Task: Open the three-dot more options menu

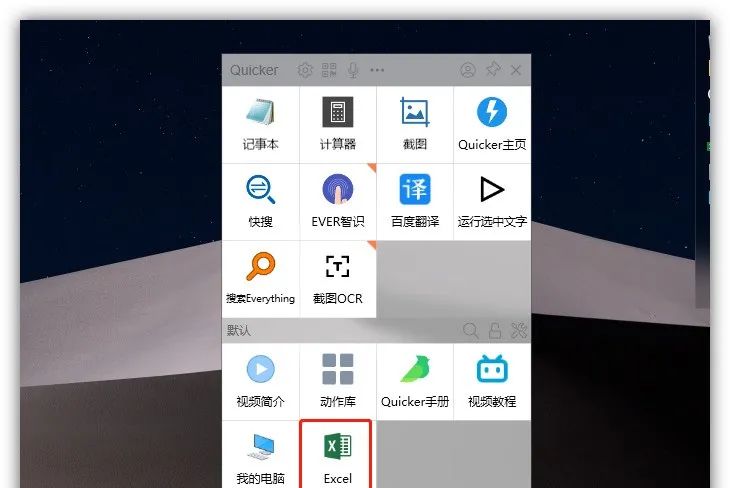Action: (377, 70)
